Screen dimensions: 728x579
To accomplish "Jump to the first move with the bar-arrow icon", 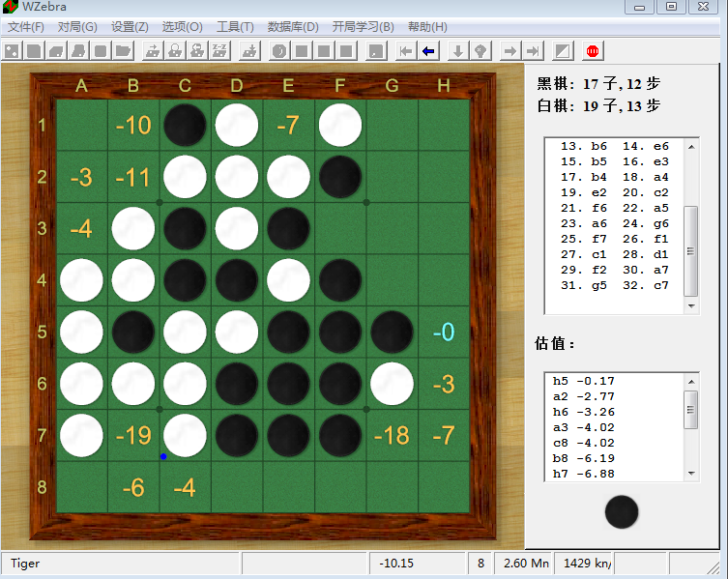I will point(406,50).
